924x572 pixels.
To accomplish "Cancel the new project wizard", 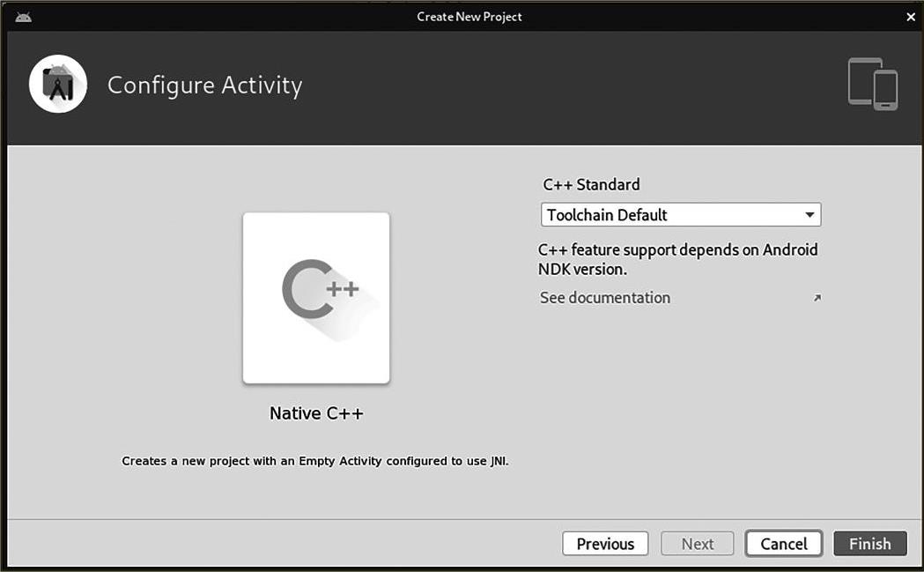I will 783,544.
